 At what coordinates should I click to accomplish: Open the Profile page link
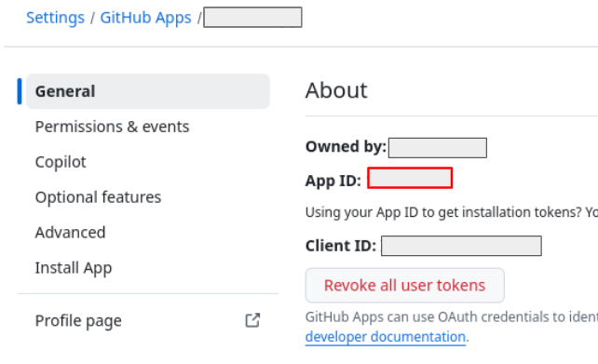(78, 321)
